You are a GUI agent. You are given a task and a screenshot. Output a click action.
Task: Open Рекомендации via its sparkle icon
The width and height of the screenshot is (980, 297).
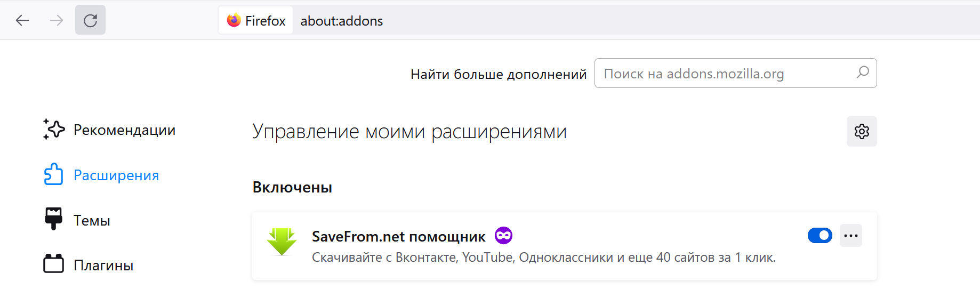click(54, 130)
